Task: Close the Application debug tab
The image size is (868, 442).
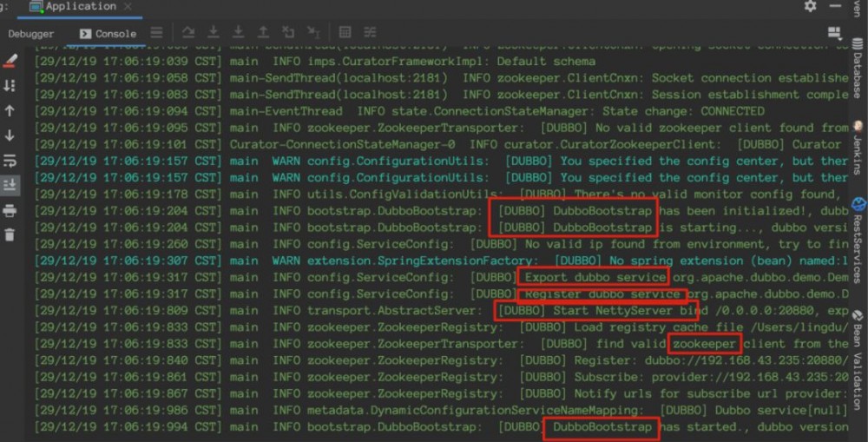Action: pos(128,7)
